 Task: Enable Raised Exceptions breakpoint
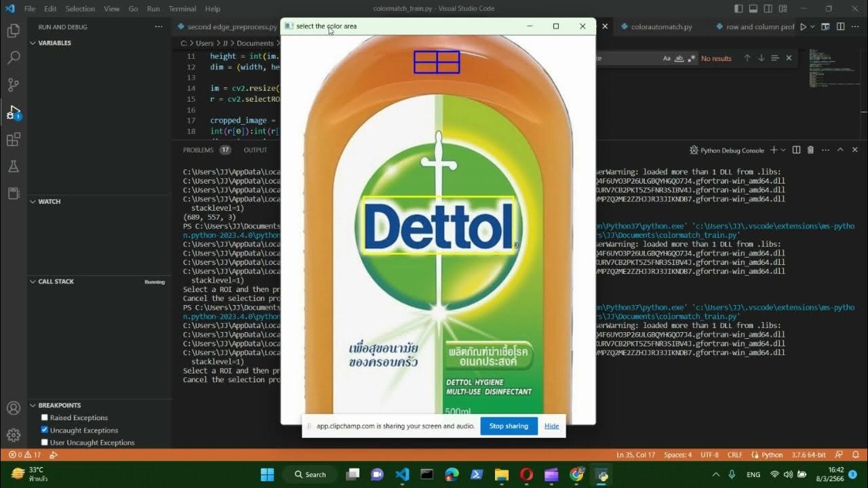pos(45,418)
